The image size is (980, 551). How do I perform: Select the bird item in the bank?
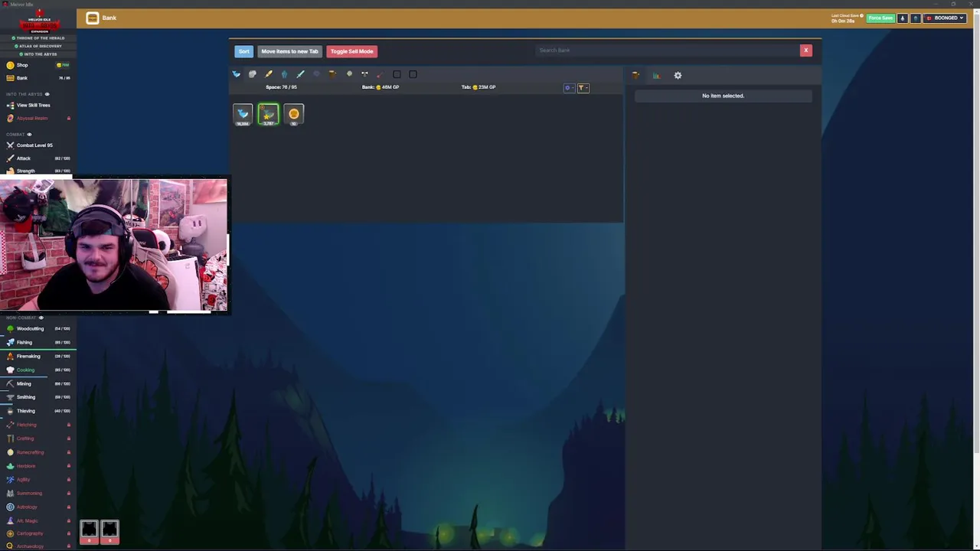point(243,114)
